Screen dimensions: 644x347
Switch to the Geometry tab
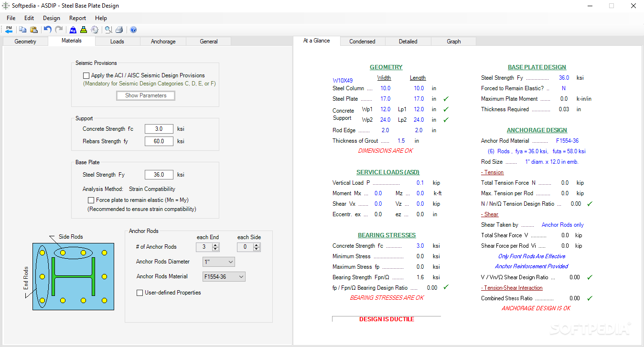[x=25, y=42]
